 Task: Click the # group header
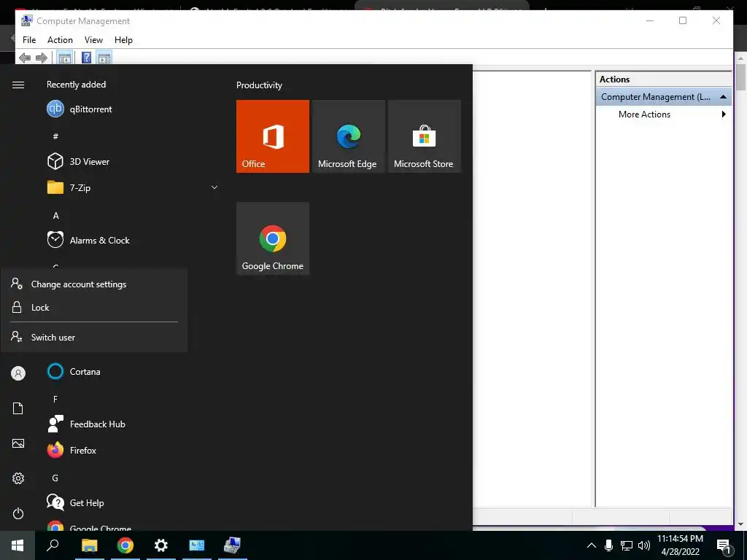(x=55, y=136)
